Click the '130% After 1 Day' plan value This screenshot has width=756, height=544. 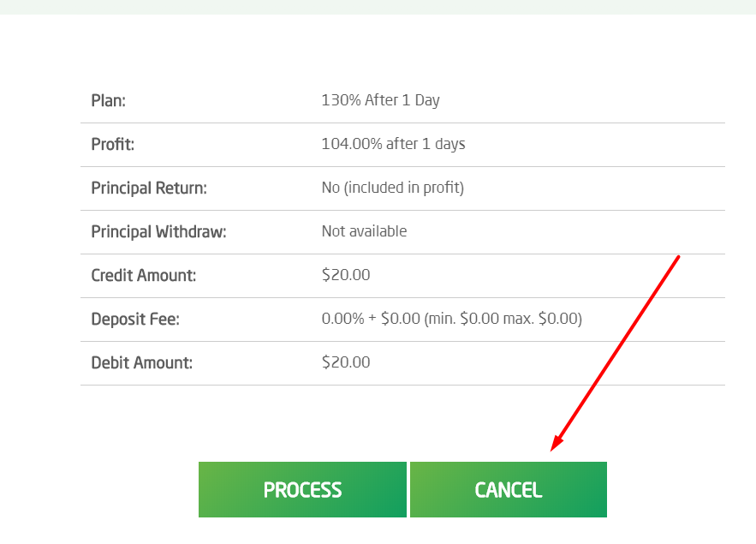[380, 100]
